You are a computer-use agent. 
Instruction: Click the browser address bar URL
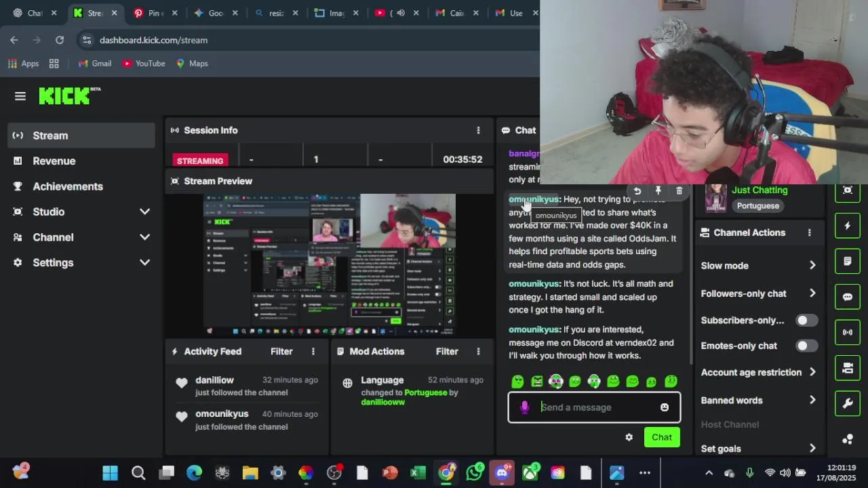(x=153, y=40)
